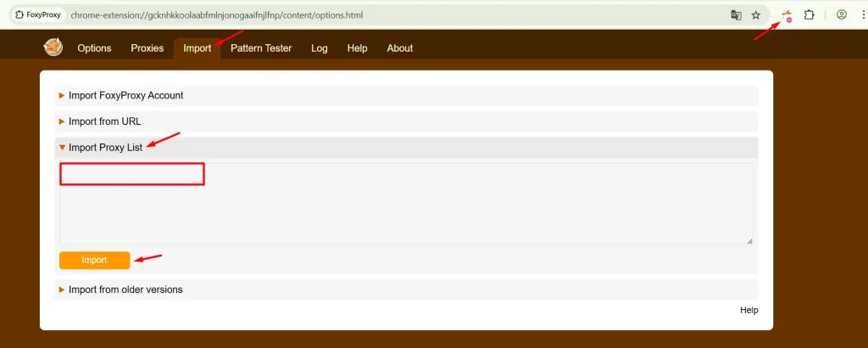
Task: Open Chrome's three-dot menu
Action: click(863, 15)
